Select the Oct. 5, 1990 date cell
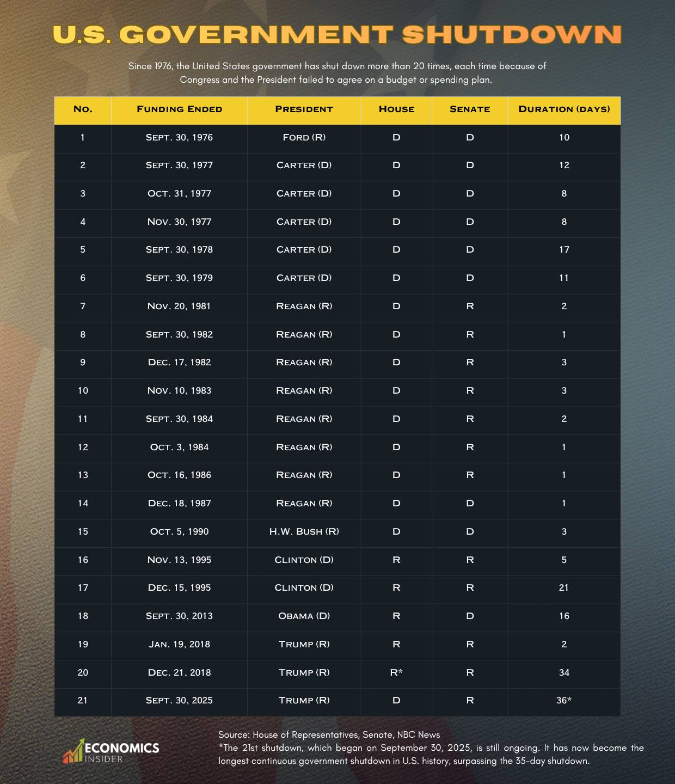Viewport: 675px width, 784px height. pyautogui.click(x=179, y=532)
